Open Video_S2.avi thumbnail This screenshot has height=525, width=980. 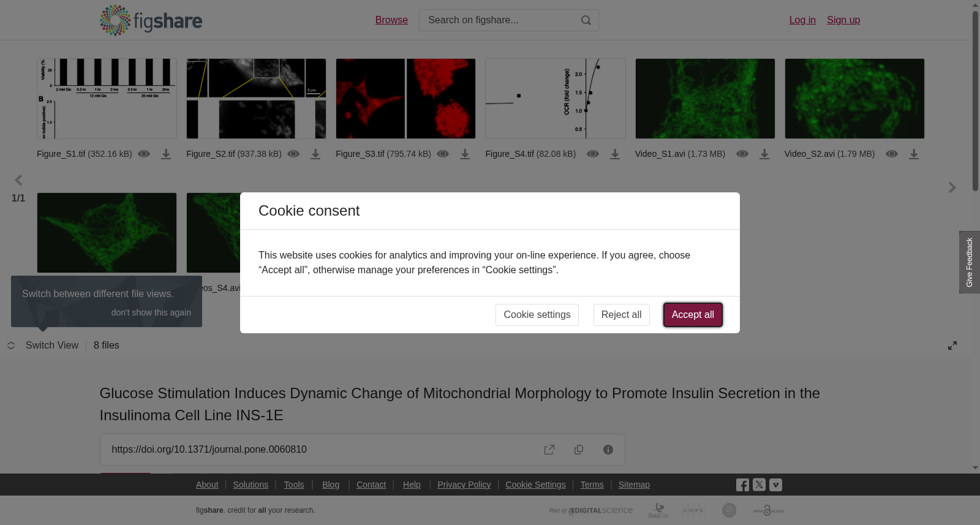click(x=854, y=99)
